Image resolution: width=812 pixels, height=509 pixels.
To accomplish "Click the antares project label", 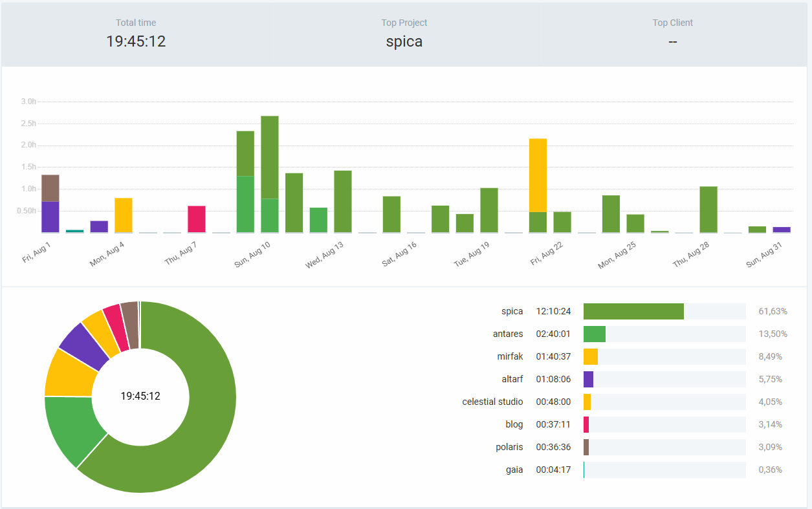I will point(507,334).
